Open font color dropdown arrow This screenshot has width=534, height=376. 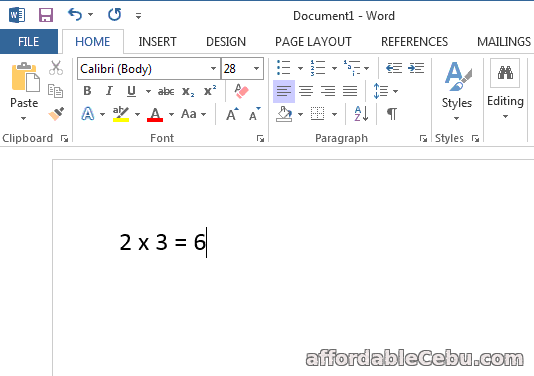click(171, 114)
